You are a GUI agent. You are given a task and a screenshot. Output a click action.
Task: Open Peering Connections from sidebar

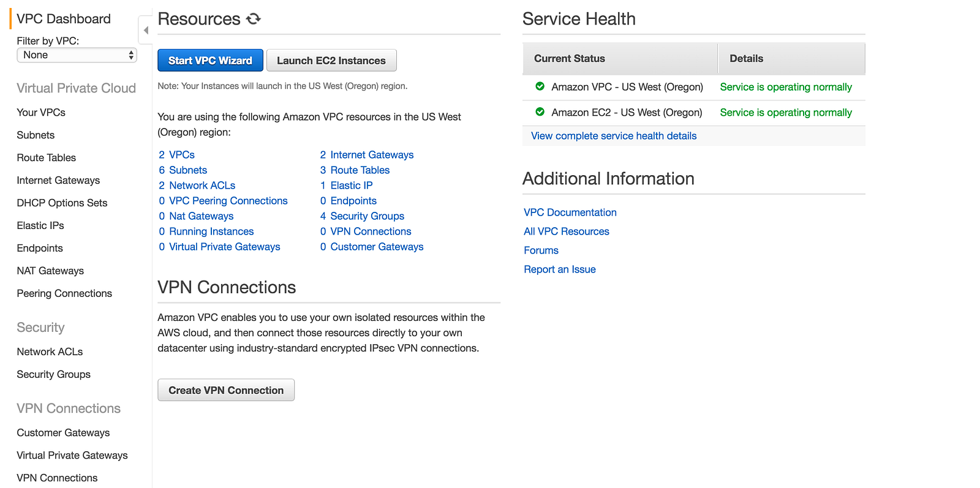[64, 293]
